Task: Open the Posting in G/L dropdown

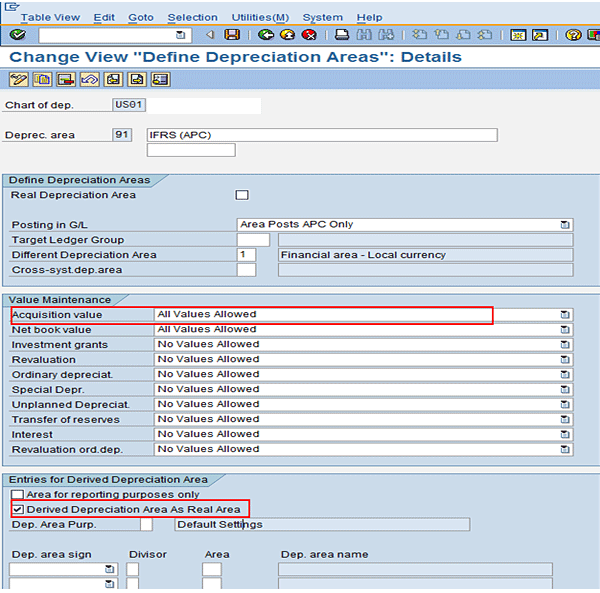Action: coord(565,225)
